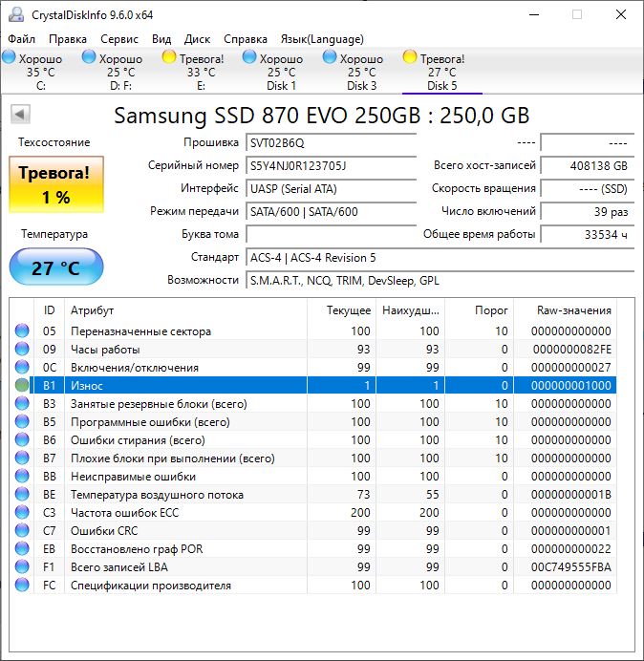Screen dimensions: 644x661
Task: Click the Возможности field with S.M.A.R.T., NCQ
Action: pos(440,280)
